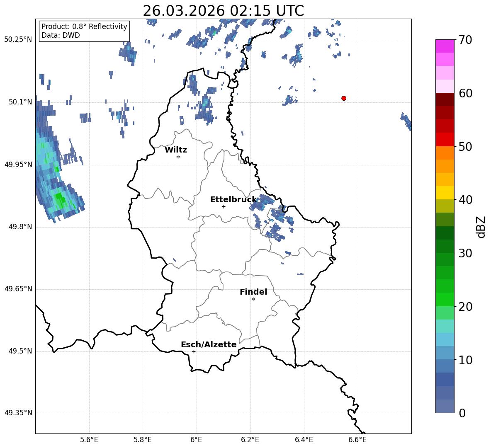
Task: Click the 5.8°E longitude label
Action: 143,440
